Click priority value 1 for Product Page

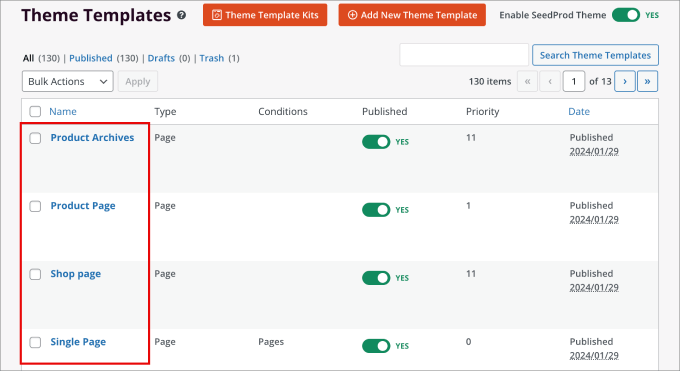coord(468,206)
